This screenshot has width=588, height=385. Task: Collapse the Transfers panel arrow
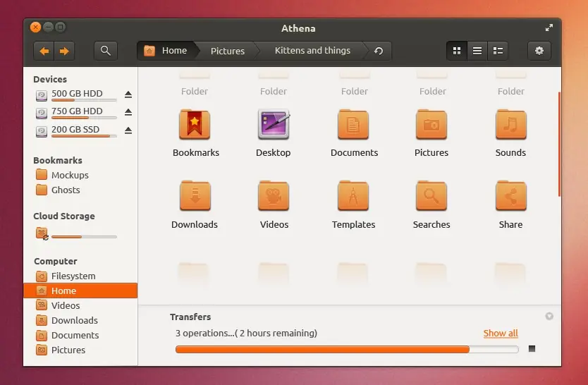pos(549,317)
